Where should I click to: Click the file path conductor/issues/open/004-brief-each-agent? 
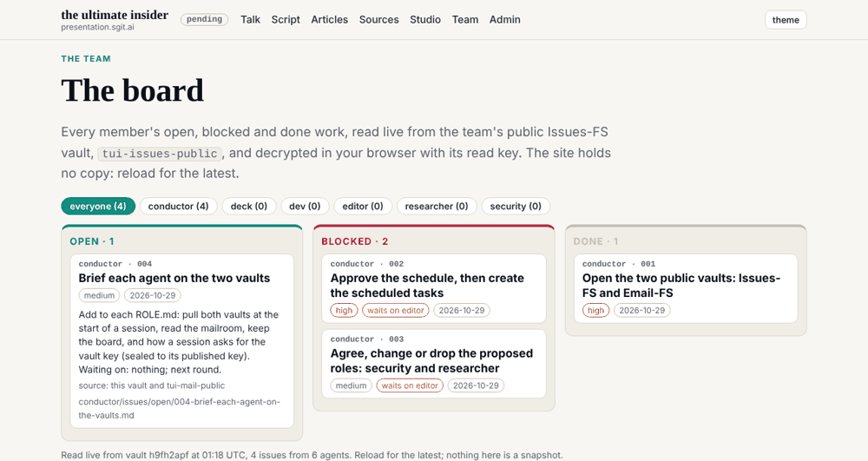[180, 408]
